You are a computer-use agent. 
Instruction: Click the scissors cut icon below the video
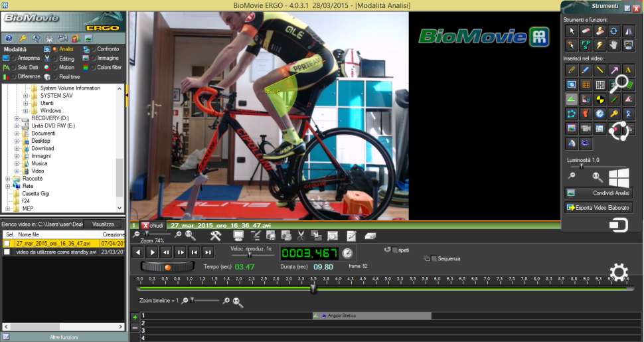(301, 236)
